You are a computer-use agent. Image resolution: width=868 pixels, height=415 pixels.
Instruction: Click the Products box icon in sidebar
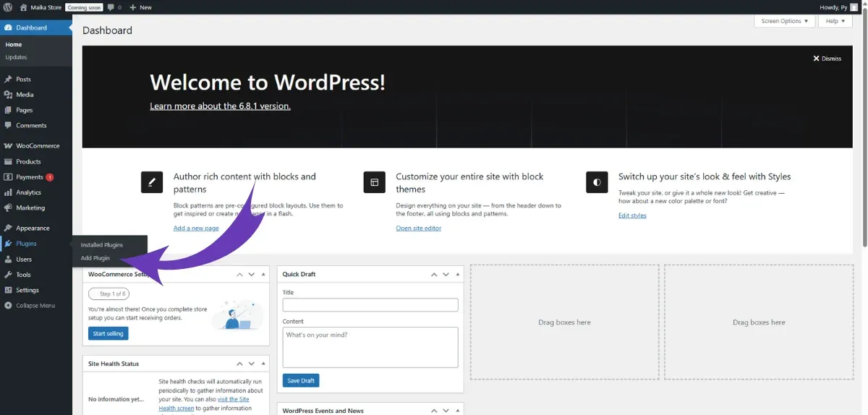pos(8,162)
